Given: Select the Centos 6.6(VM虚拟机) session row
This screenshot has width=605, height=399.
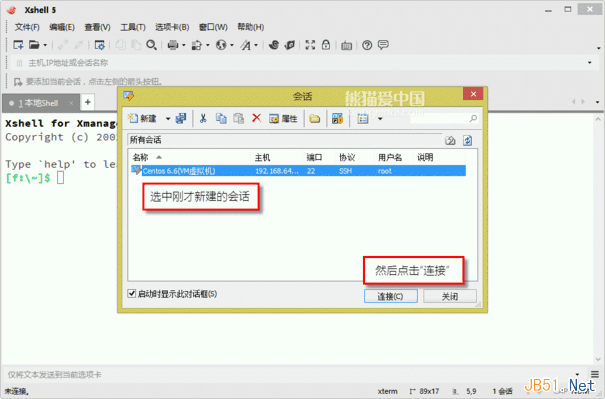Looking at the screenshot, I should pos(298,171).
